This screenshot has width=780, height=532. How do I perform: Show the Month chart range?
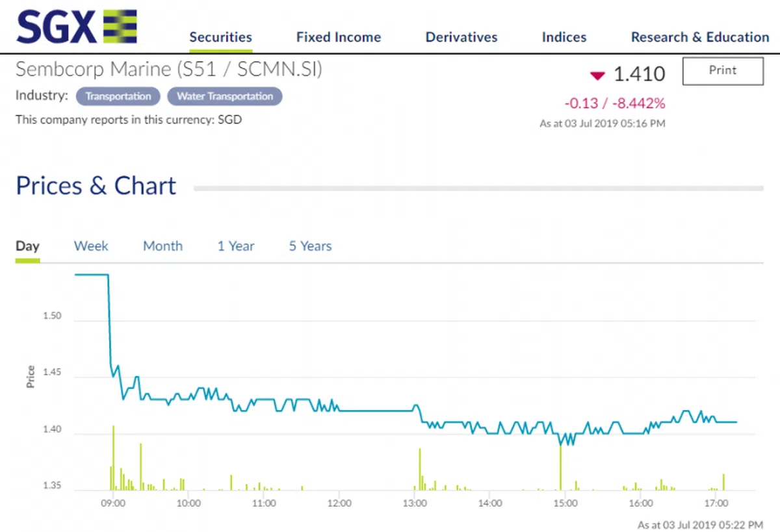(162, 246)
